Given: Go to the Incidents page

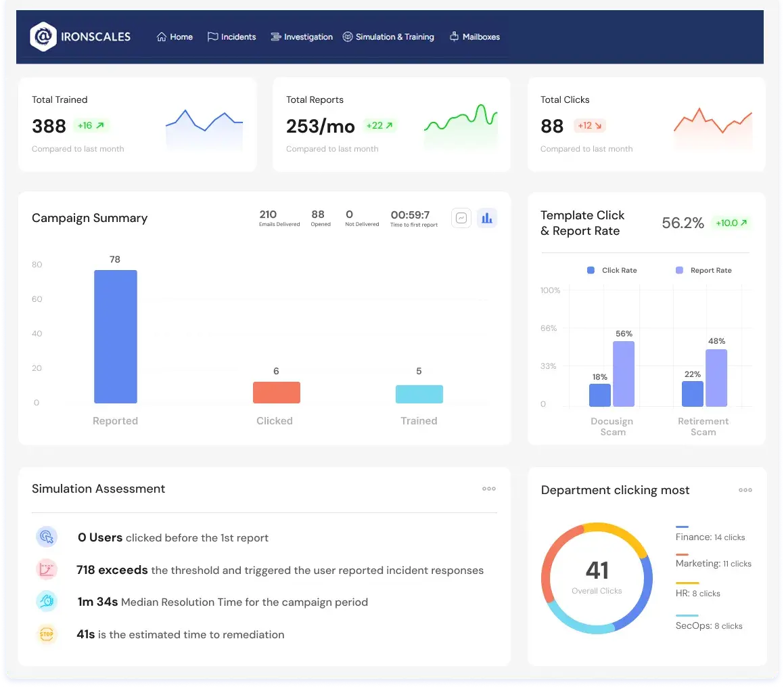Looking at the screenshot, I should click(x=231, y=37).
